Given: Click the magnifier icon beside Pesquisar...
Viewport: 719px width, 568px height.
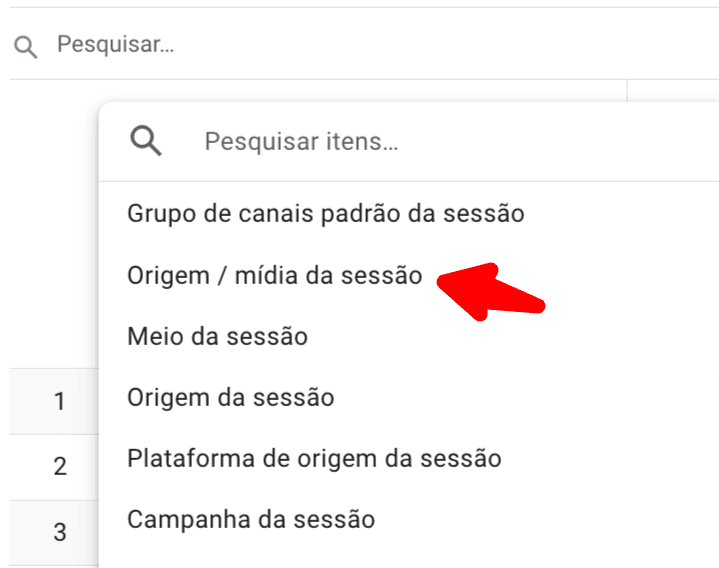Looking at the screenshot, I should click(x=26, y=46).
